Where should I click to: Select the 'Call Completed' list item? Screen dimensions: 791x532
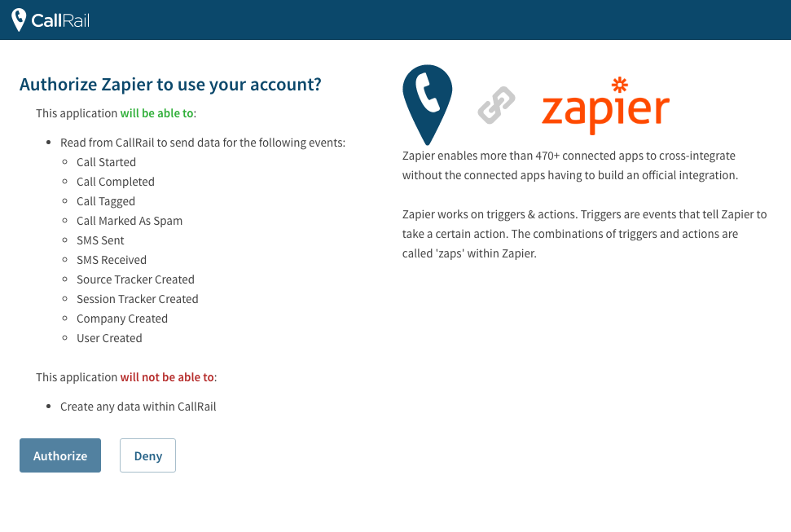coord(116,182)
